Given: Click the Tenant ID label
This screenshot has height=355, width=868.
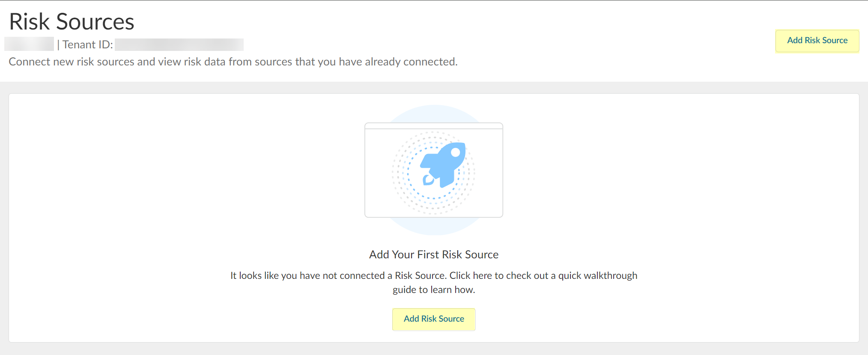Looking at the screenshot, I should pyautogui.click(x=88, y=44).
